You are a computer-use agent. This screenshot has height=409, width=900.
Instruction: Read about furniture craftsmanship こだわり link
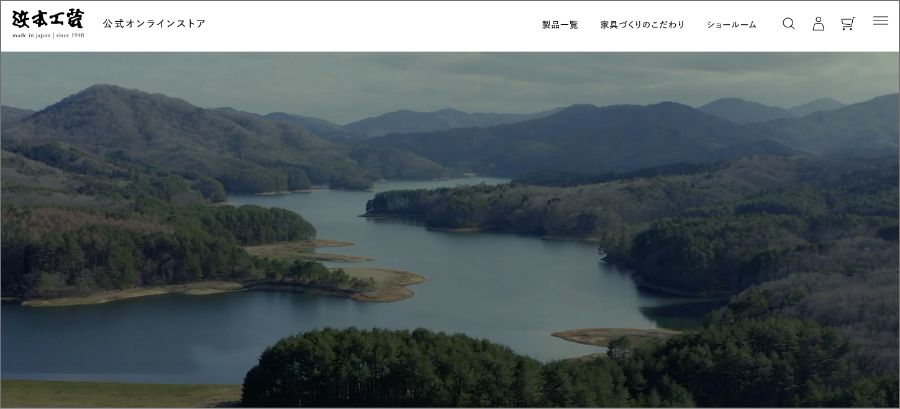pyautogui.click(x=642, y=25)
